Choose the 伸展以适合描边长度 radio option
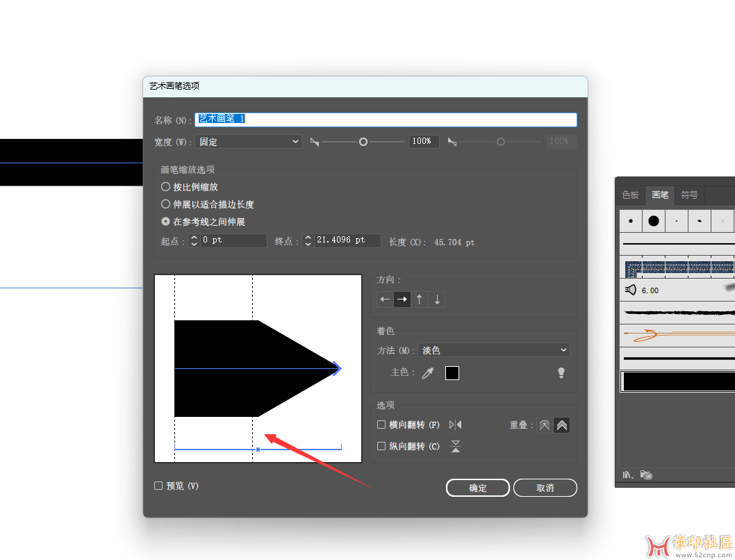 pyautogui.click(x=165, y=204)
